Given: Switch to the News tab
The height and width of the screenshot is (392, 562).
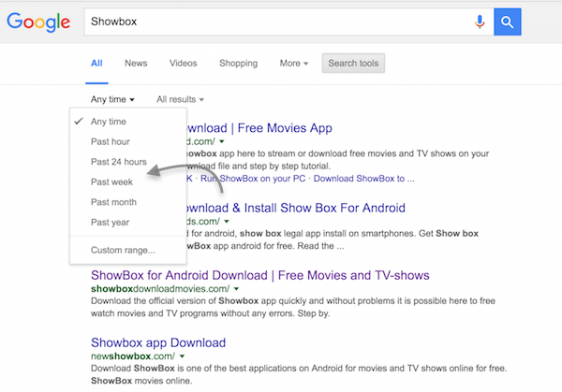Looking at the screenshot, I should [x=136, y=63].
